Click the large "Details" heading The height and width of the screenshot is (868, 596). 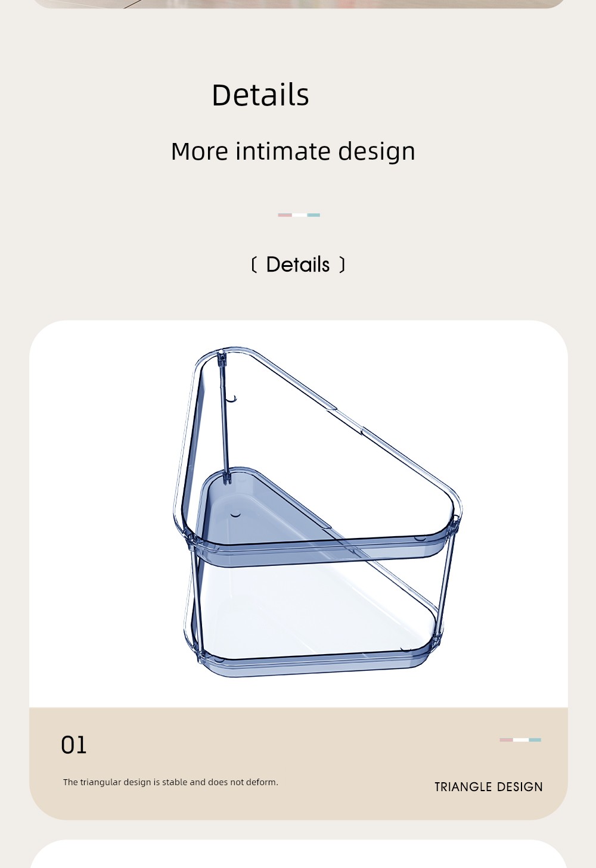pos(260,95)
